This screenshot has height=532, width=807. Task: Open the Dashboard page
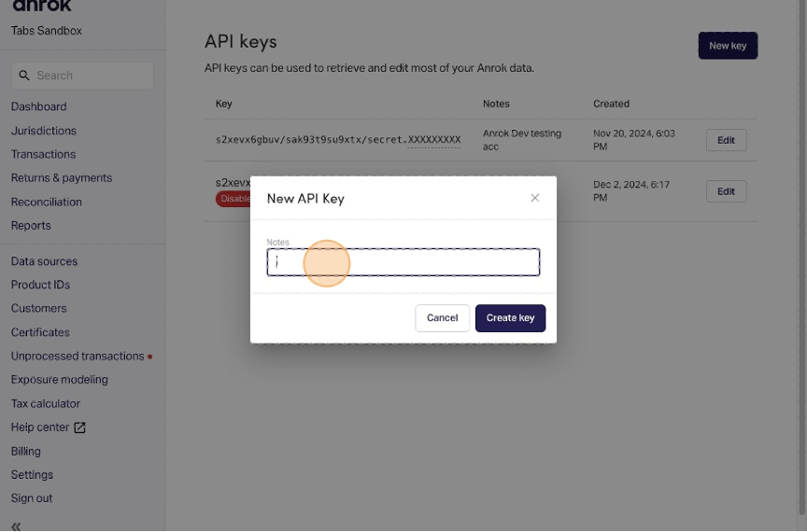39,106
